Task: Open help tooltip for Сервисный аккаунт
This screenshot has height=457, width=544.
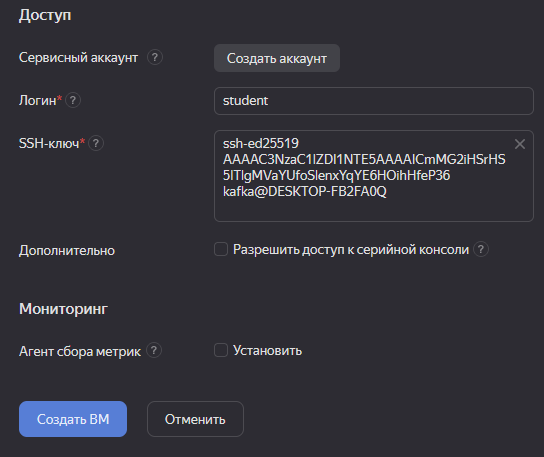Action: (155, 57)
